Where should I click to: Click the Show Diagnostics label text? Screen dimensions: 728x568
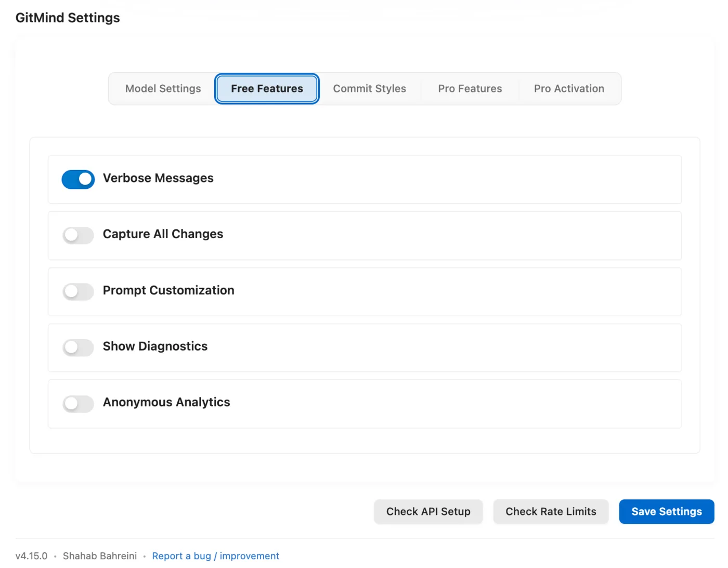(155, 346)
